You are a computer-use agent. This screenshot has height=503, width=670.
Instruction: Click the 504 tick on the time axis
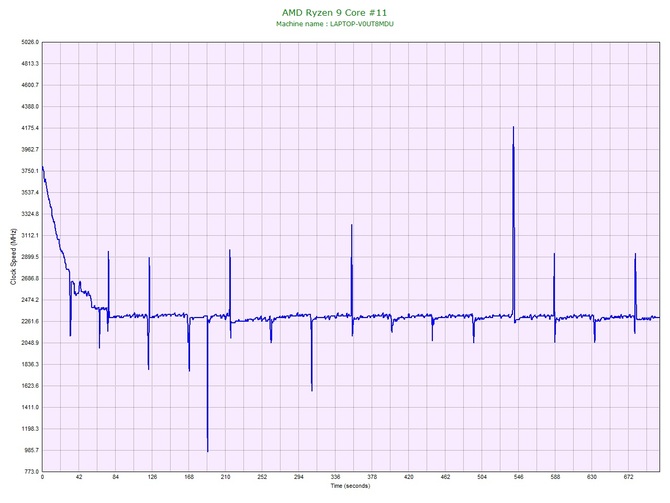[482, 477]
